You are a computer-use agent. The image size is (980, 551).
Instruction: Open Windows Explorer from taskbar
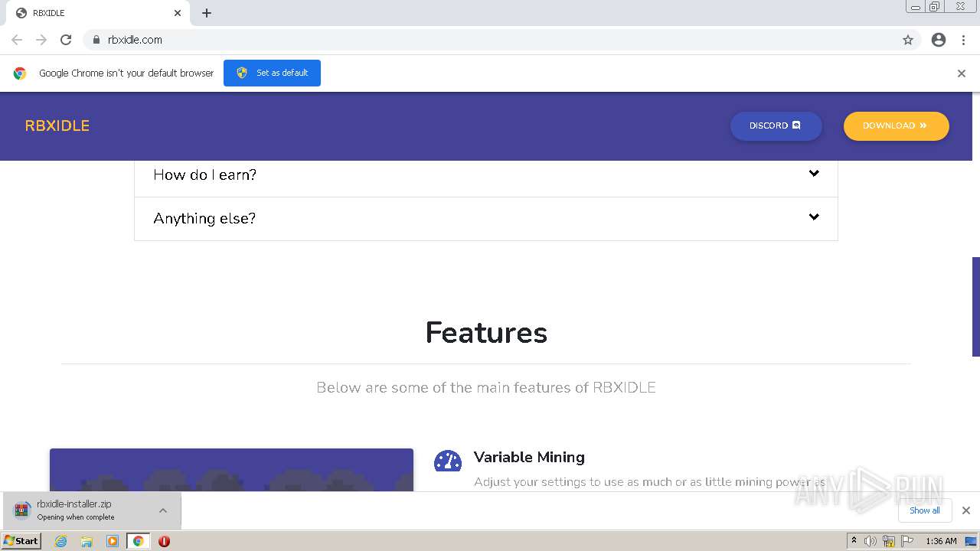click(x=87, y=541)
